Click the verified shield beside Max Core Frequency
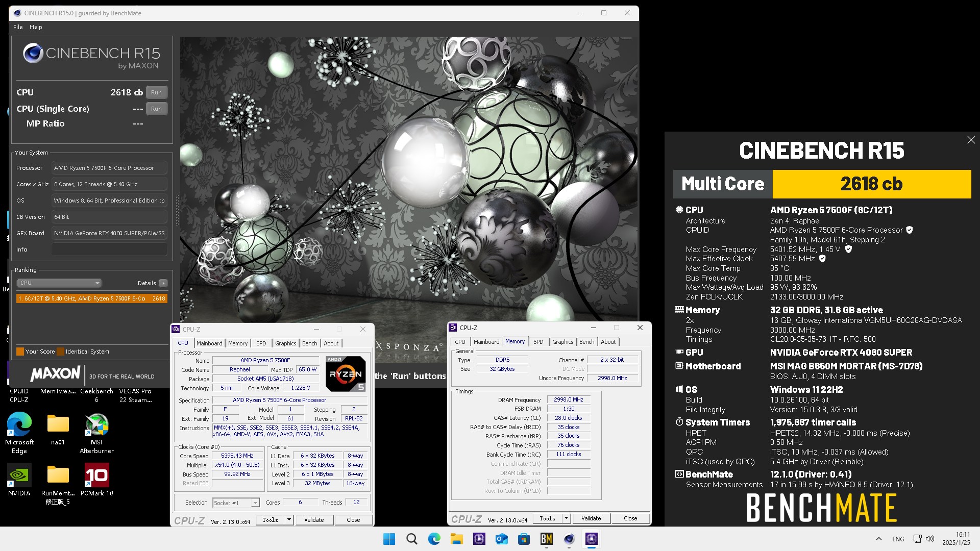 click(x=848, y=249)
